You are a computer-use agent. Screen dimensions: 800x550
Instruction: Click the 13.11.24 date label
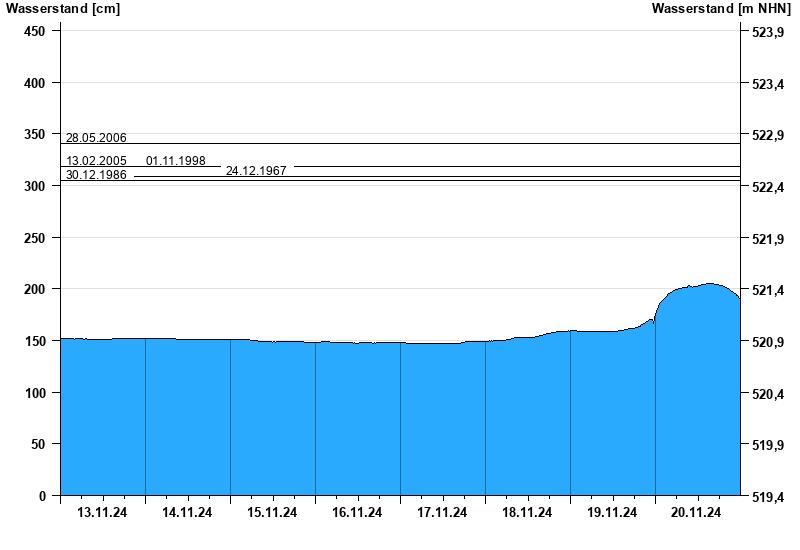pos(102,513)
